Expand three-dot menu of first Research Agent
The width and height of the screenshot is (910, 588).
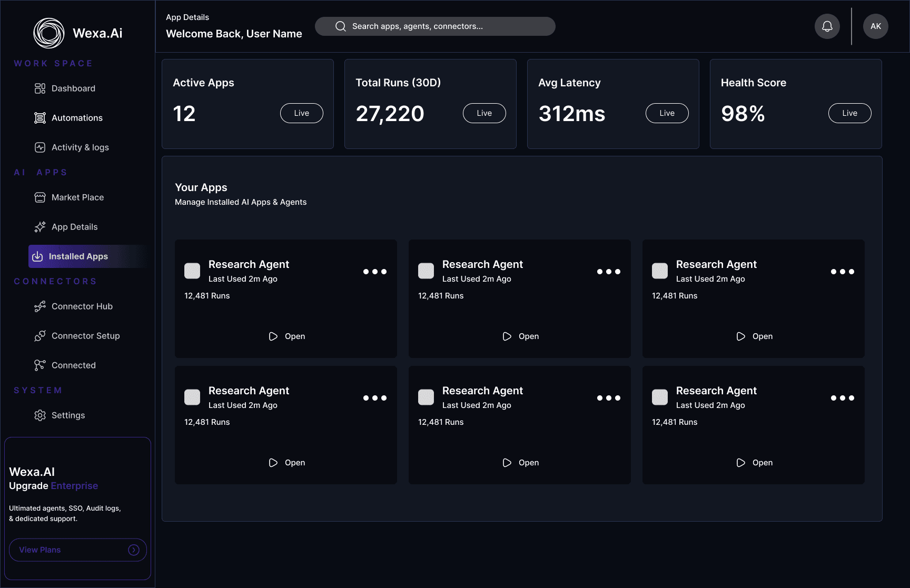(x=375, y=272)
